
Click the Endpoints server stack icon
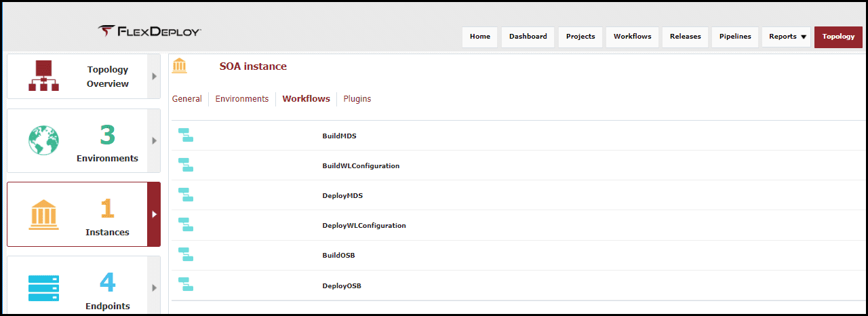(43, 288)
